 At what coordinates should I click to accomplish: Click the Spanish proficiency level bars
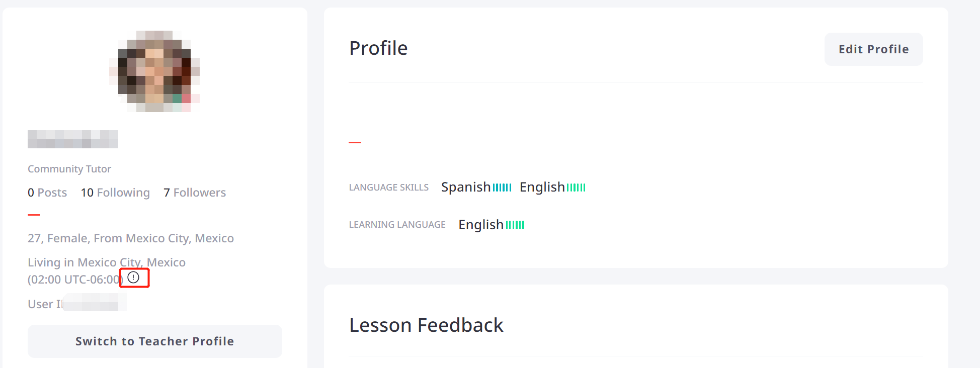point(502,188)
